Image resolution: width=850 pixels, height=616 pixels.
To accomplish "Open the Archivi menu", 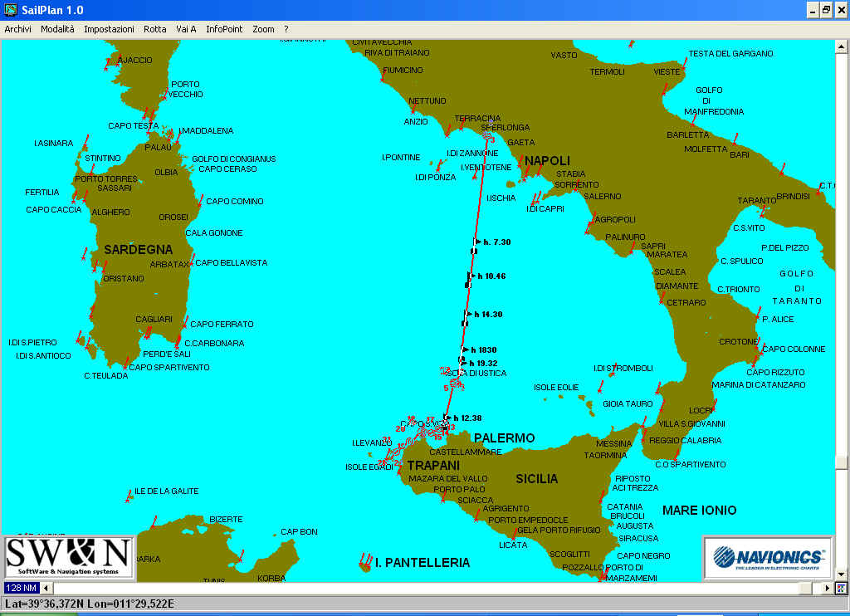I will pos(18,29).
